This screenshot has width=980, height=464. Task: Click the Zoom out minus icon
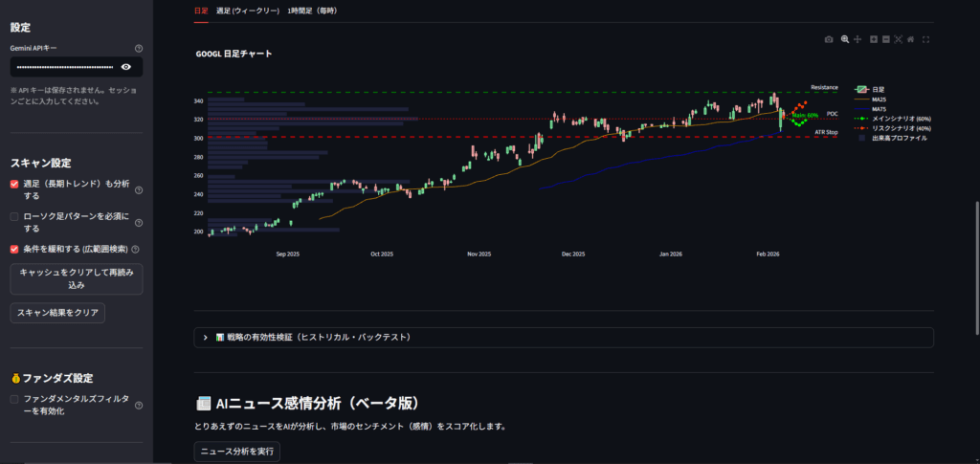pyautogui.click(x=886, y=39)
